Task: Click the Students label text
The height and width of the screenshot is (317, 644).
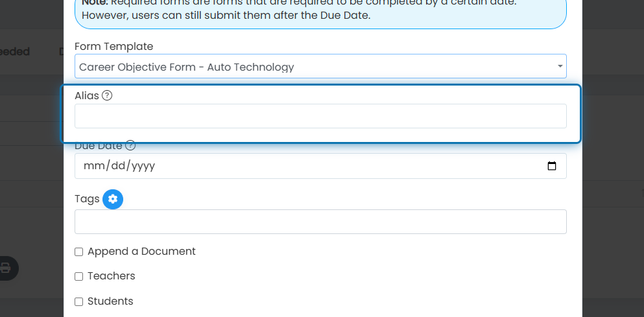Action: 110,301
